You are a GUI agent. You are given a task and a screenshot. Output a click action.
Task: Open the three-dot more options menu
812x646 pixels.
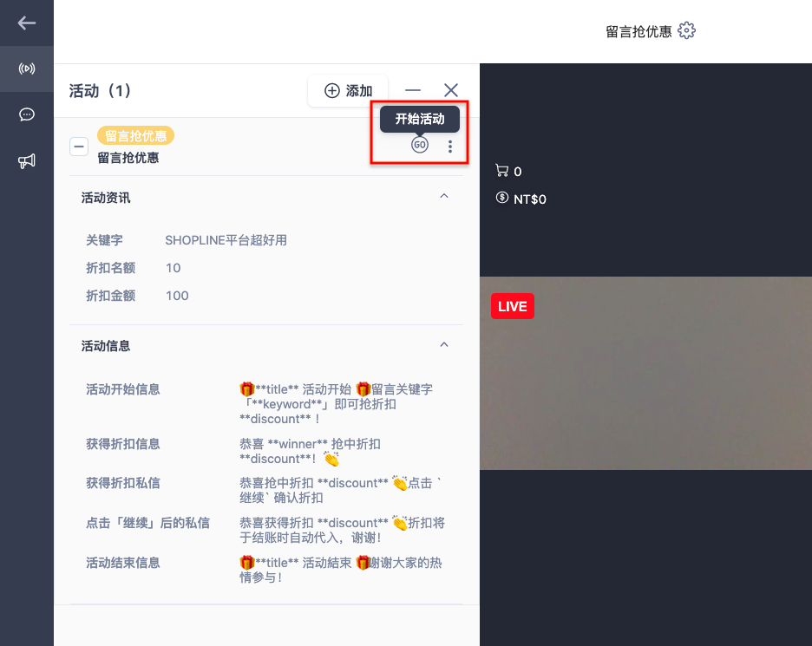click(450, 147)
